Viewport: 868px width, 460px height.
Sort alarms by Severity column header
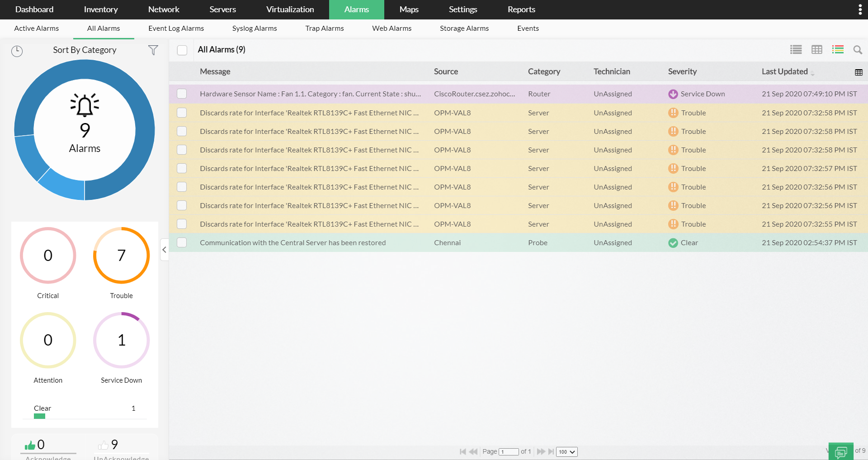pyautogui.click(x=682, y=72)
